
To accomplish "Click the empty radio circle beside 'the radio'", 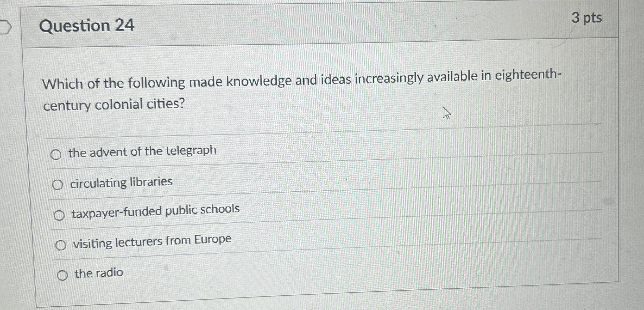I will [x=63, y=275].
